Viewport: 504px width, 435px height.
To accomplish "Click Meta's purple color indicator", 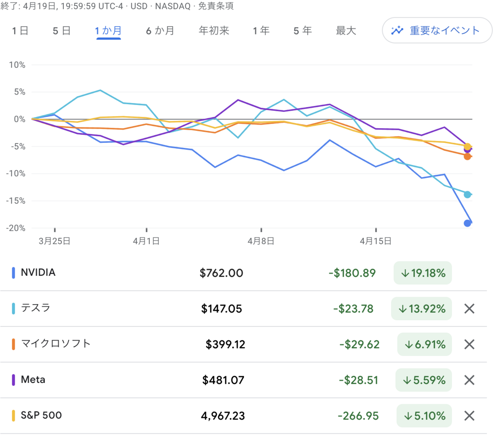I will point(13,380).
